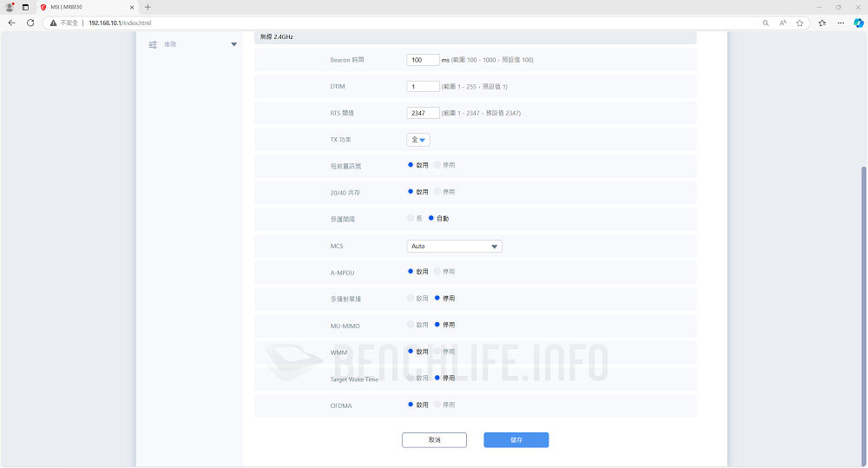Click the wireless 2.4GHz section header
The height and width of the screenshot is (468, 868).
click(475, 37)
